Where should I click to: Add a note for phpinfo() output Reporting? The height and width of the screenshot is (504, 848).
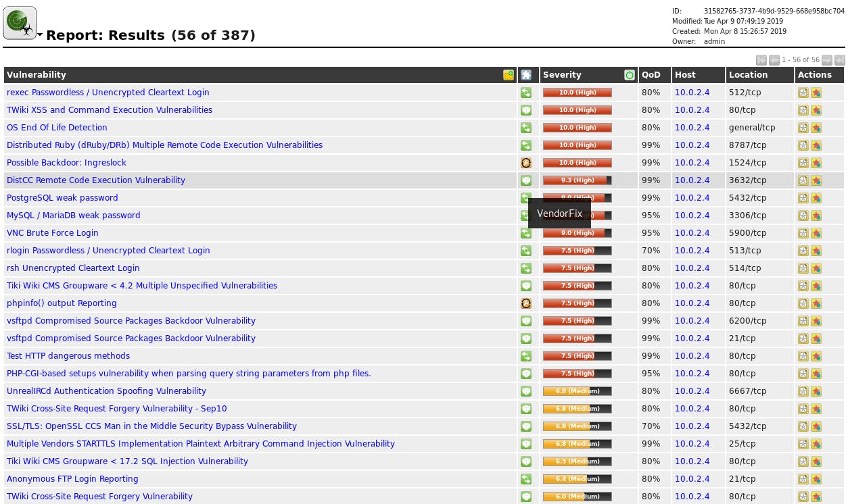click(x=803, y=303)
